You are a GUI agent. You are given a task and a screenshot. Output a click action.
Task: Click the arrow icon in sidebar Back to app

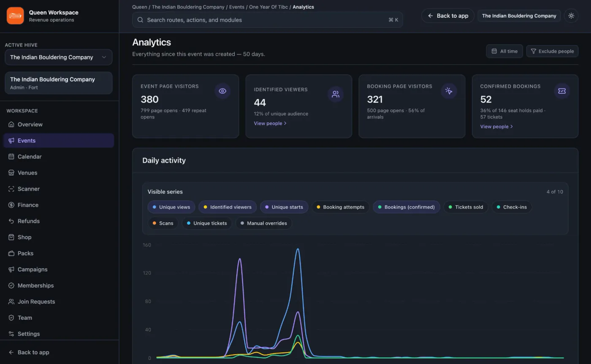[x=11, y=352]
